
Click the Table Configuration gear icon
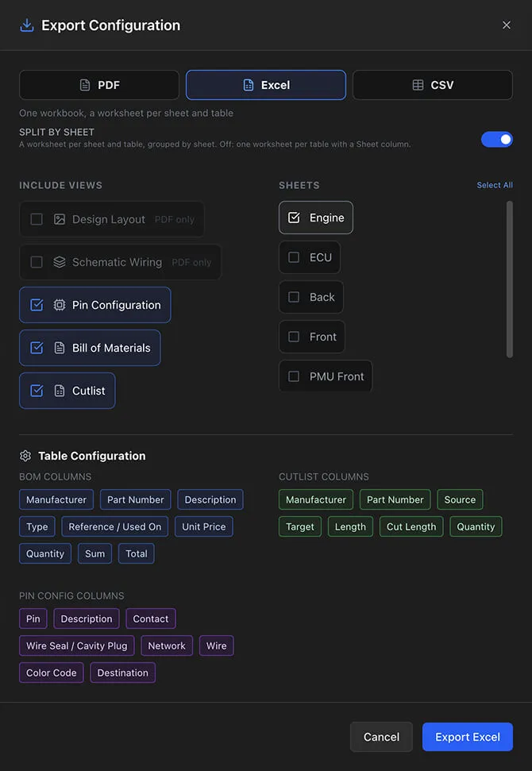[25, 456]
